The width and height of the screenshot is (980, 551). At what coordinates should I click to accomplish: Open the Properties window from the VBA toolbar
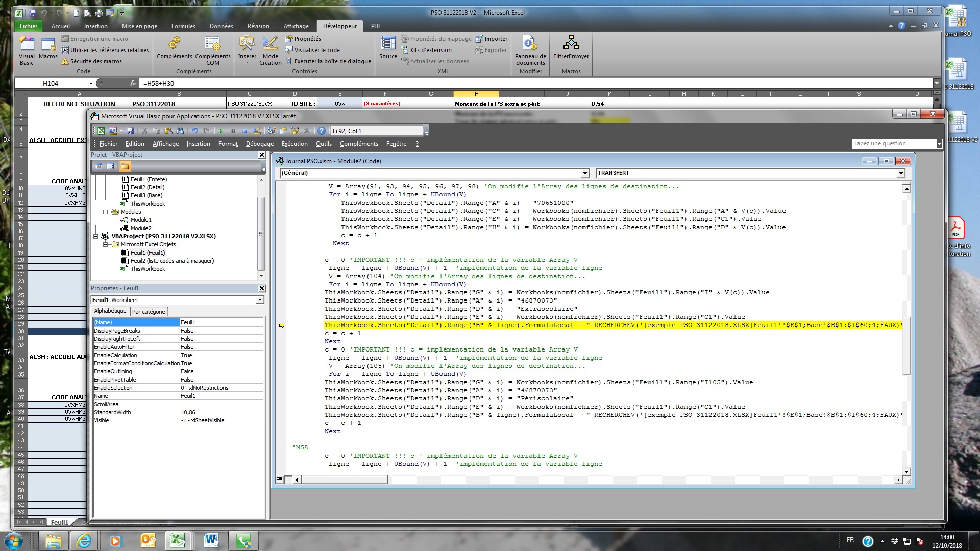point(283,131)
